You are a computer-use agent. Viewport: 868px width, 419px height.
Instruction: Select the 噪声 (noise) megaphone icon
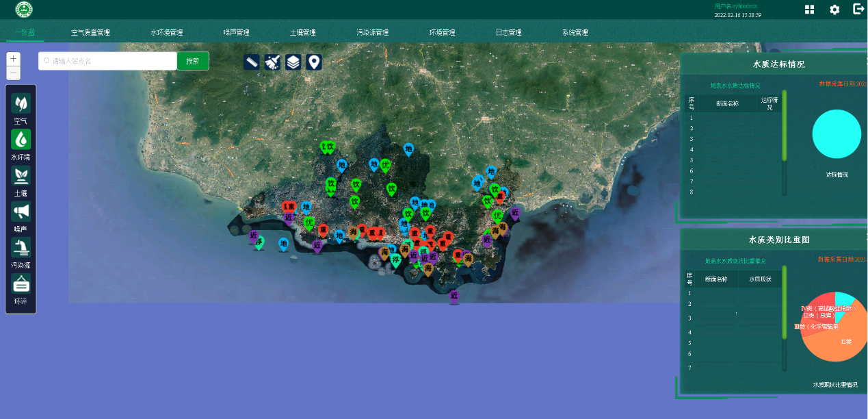(x=21, y=212)
